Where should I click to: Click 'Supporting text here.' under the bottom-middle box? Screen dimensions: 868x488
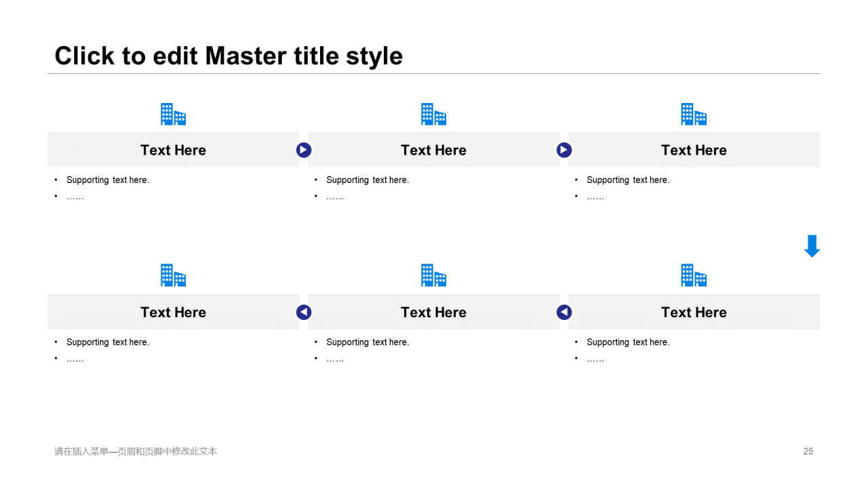368,342
